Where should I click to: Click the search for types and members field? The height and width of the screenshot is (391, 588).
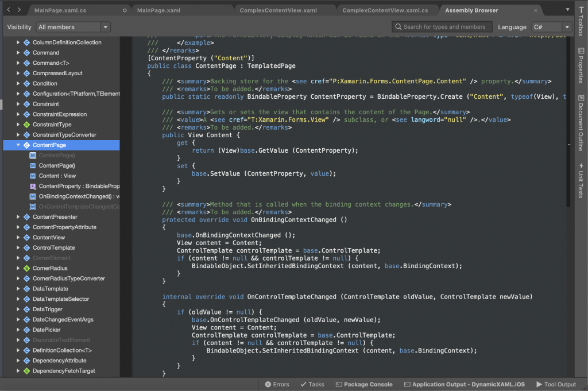pos(442,26)
